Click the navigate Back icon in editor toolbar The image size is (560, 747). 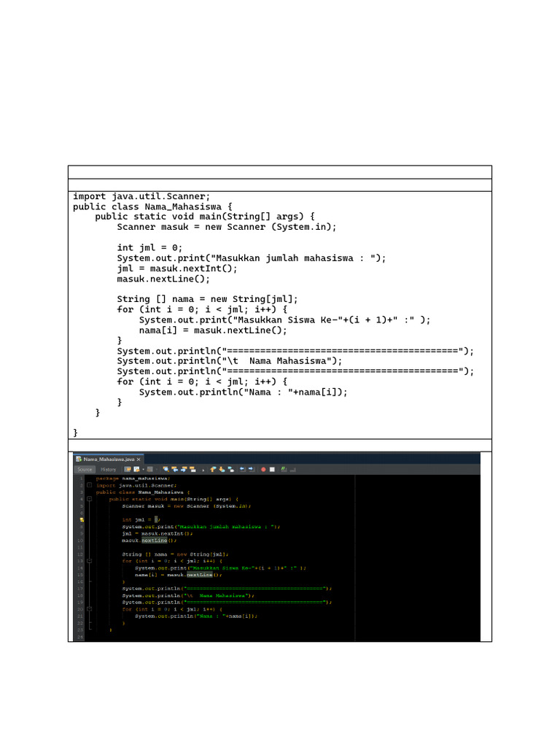click(x=136, y=469)
